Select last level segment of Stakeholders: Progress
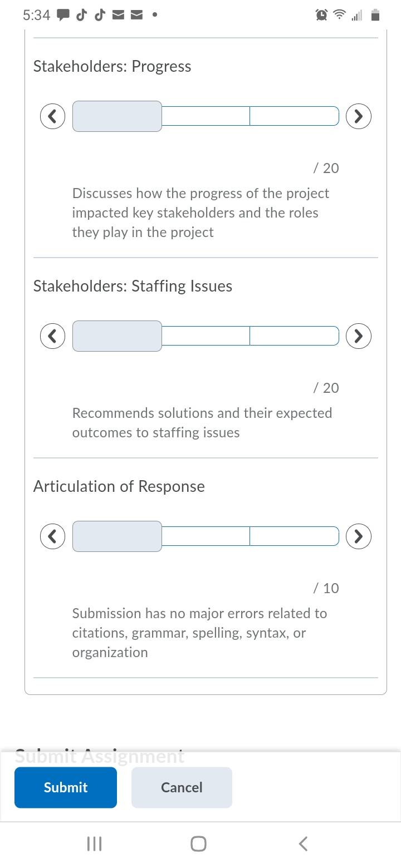Viewport: 401px width, 868px height. click(x=295, y=116)
